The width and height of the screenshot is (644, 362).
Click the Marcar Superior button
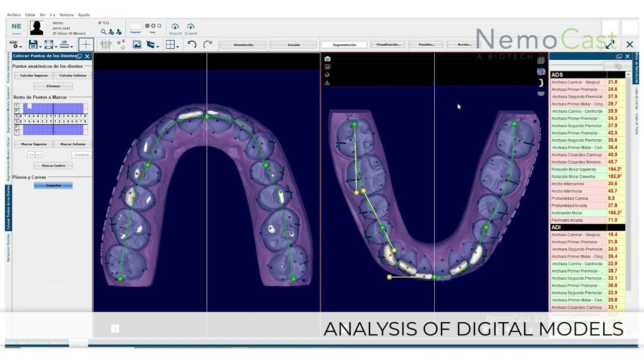point(34,144)
